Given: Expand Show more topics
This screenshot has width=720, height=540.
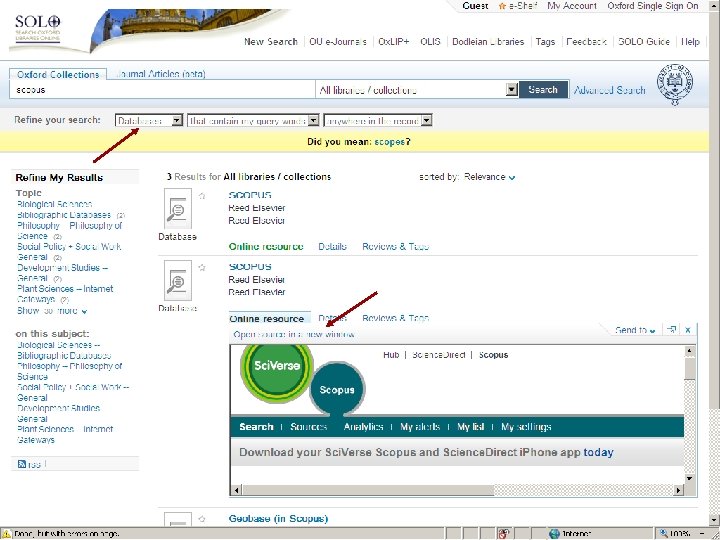Looking at the screenshot, I should (x=52, y=311).
